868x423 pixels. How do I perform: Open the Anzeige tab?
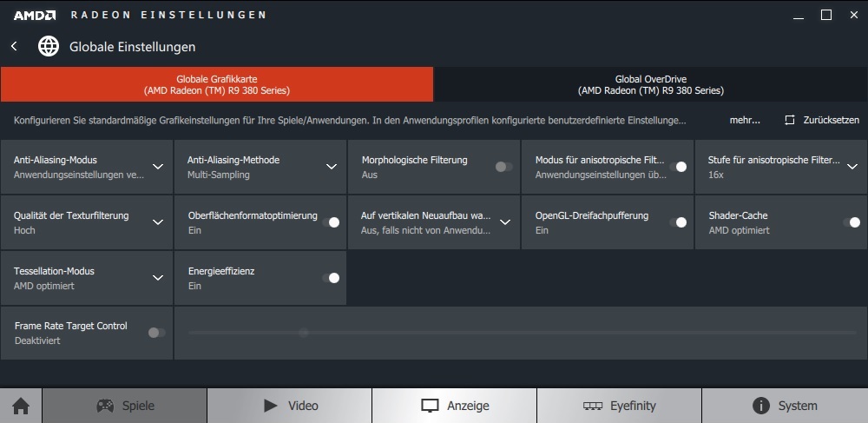point(455,406)
